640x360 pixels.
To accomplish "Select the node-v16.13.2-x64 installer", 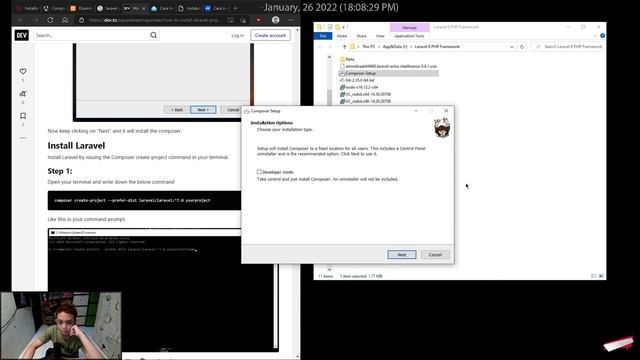I will 359,87.
